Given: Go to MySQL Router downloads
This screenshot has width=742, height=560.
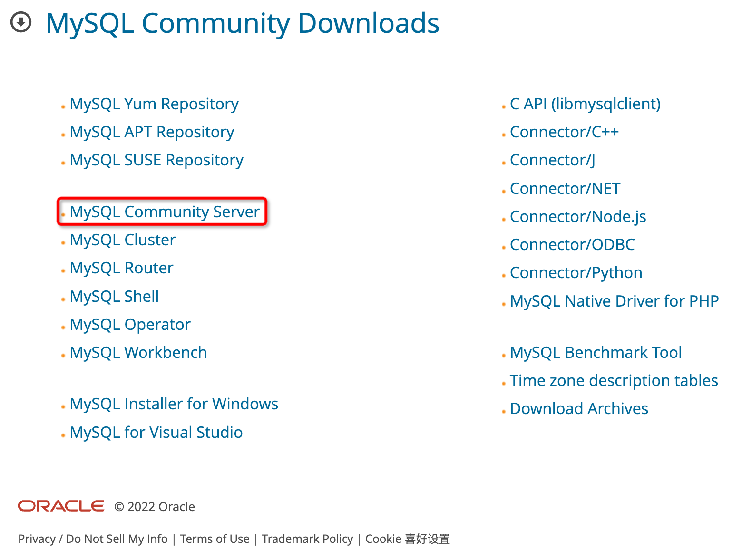Looking at the screenshot, I should [x=121, y=268].
